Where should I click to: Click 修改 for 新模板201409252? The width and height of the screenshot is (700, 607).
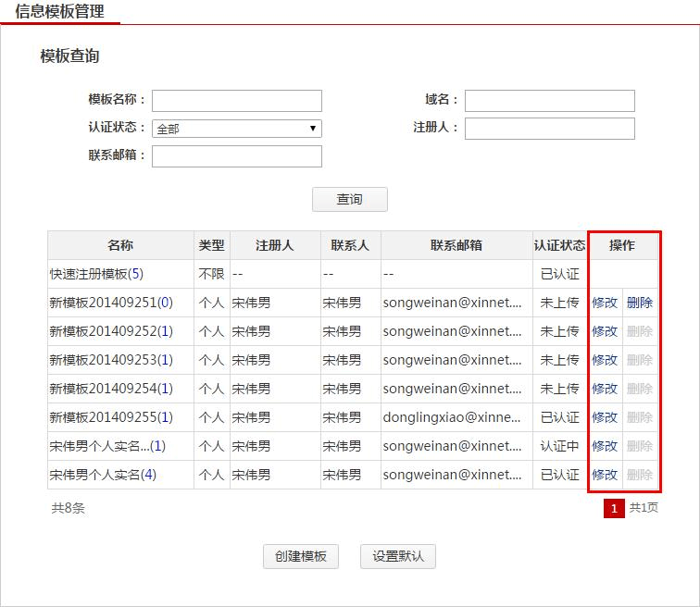tap(605, 331)
